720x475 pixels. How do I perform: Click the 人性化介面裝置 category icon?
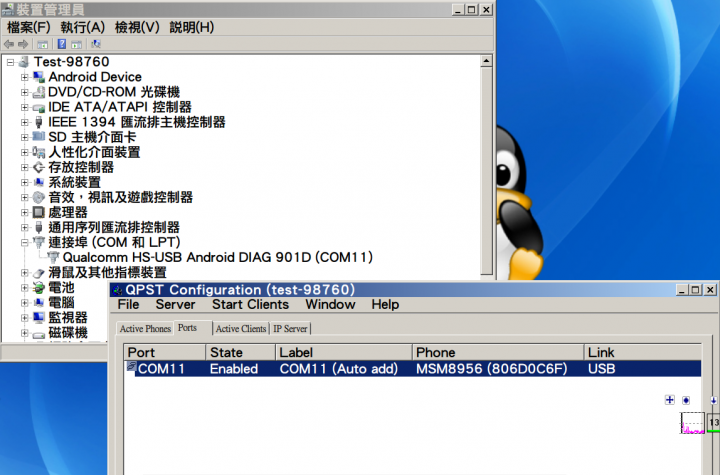[x=39, y=152]
